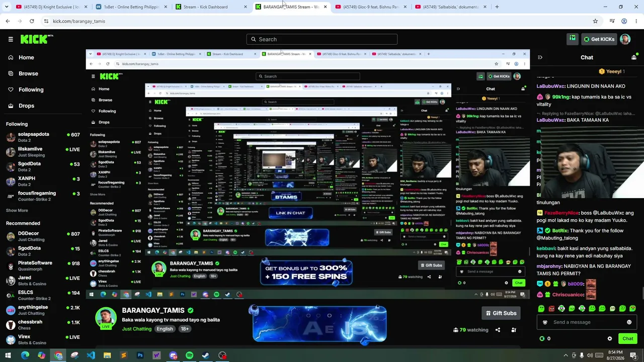644x362 pixels.
Task: Open the Kick hamburger sidebar menu
Action: 11,39
